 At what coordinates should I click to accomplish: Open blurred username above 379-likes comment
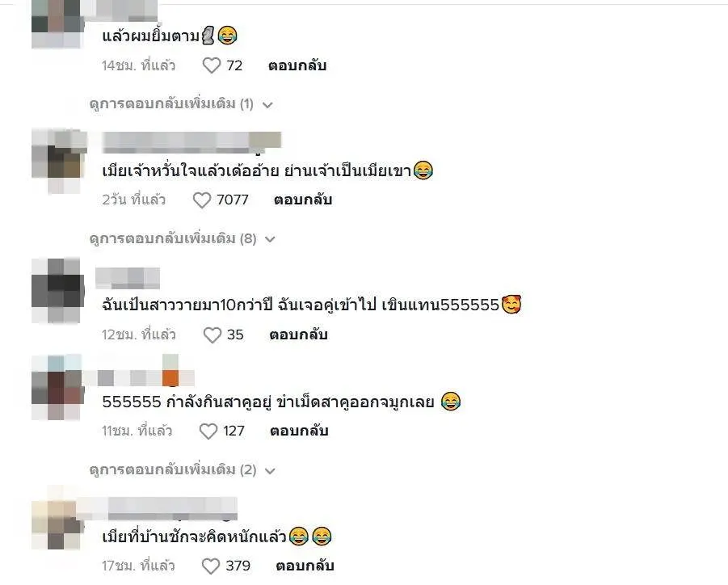(x=158, y=508)
